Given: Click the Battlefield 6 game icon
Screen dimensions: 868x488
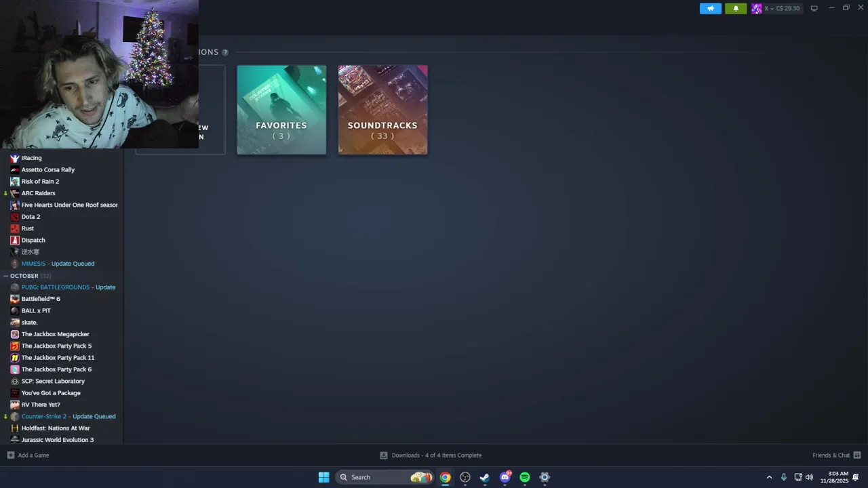Looking at the screenshot, I should click(15, 299).
